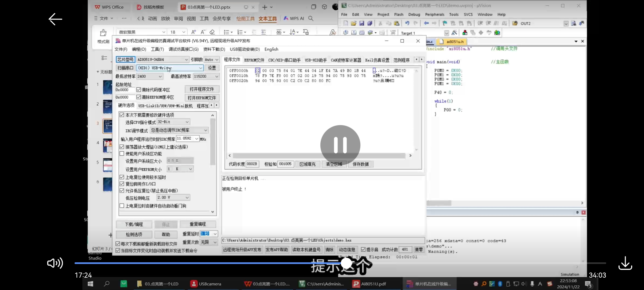Open the chip model AI8051U-34K64 dropdown
Viewport: 644px width, 290px height.
tap(163, 59)
